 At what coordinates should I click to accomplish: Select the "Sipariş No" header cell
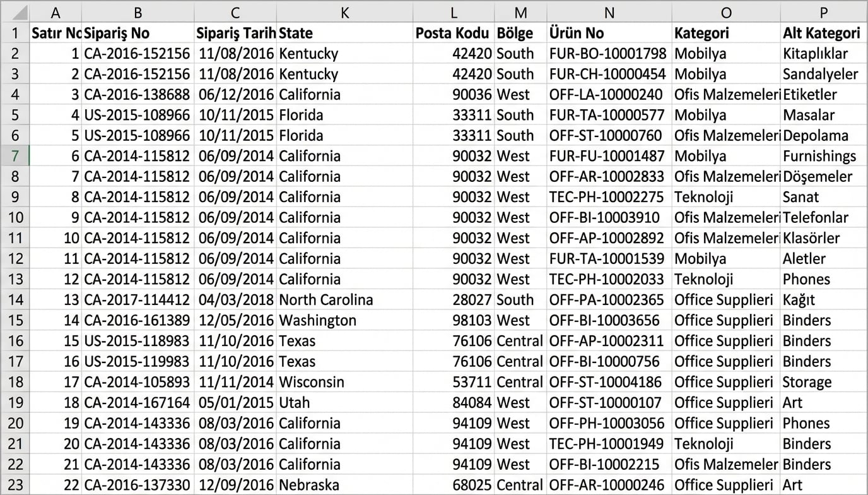[138, 33]
